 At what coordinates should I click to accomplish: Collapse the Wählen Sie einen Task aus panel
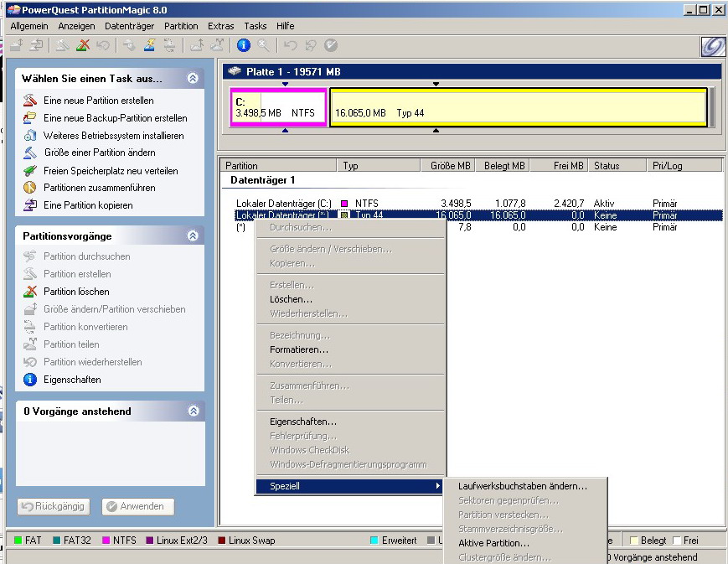point(194,78)
